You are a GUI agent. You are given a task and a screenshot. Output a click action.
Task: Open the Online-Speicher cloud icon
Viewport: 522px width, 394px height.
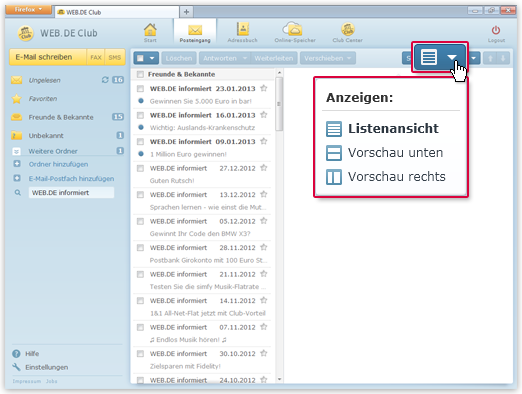(292, 29)
